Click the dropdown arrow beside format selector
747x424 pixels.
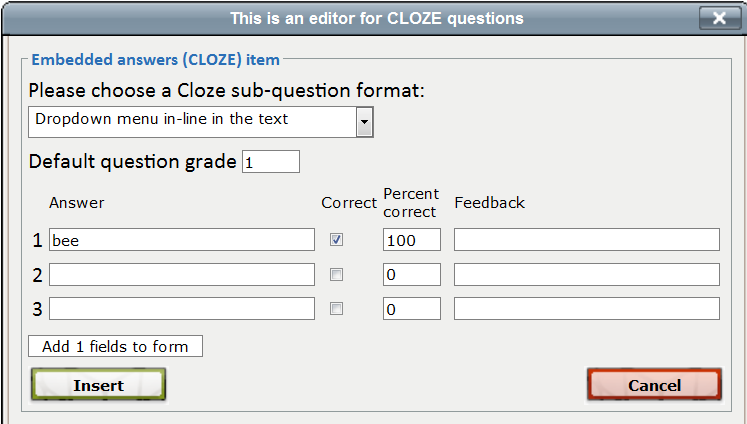tap(364, 121)
